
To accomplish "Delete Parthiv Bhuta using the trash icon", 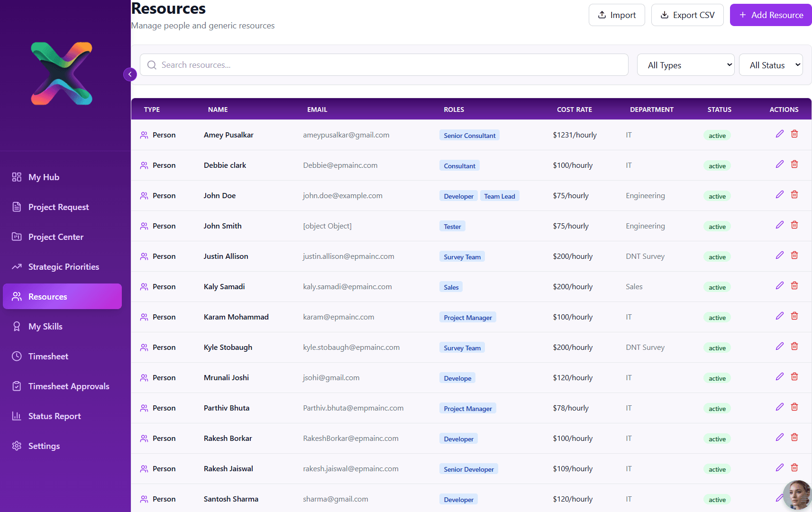I will click(x=794, y=407).
